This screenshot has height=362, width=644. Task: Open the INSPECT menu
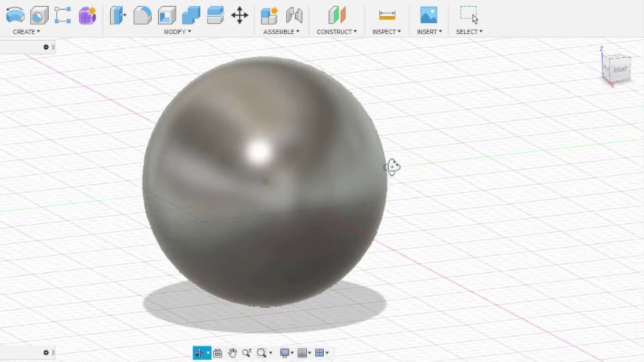point(386,32)
